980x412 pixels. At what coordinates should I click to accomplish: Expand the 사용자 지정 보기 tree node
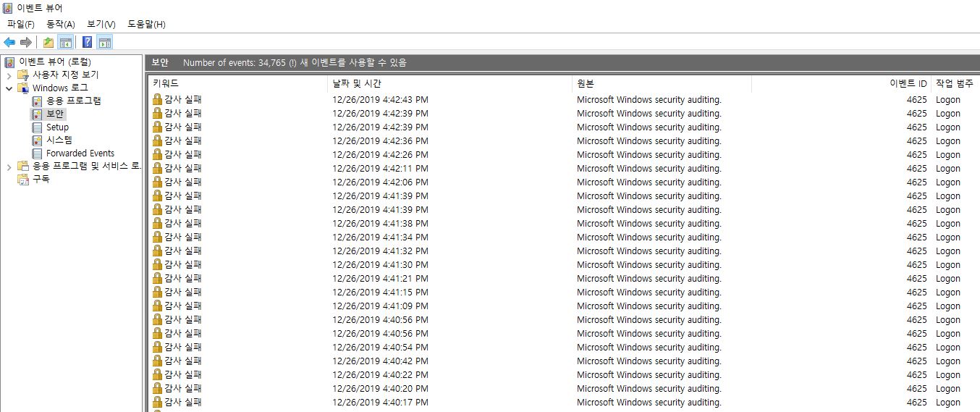9,75
